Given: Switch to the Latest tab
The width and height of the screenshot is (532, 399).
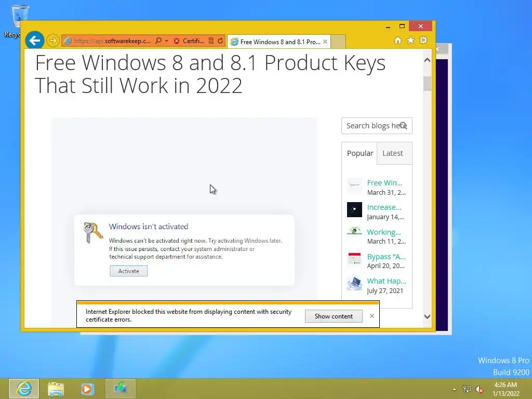Looking at the screenshot, I should [393, 153].
